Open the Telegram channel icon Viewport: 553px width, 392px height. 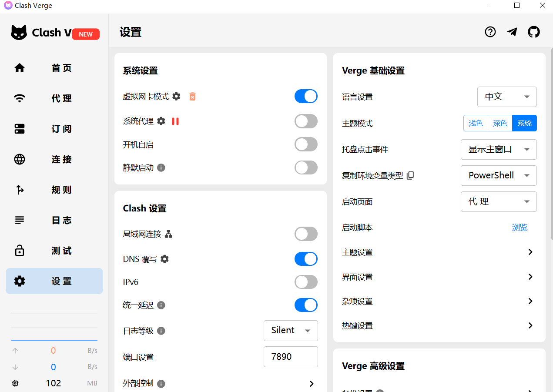tap(512, 32)
